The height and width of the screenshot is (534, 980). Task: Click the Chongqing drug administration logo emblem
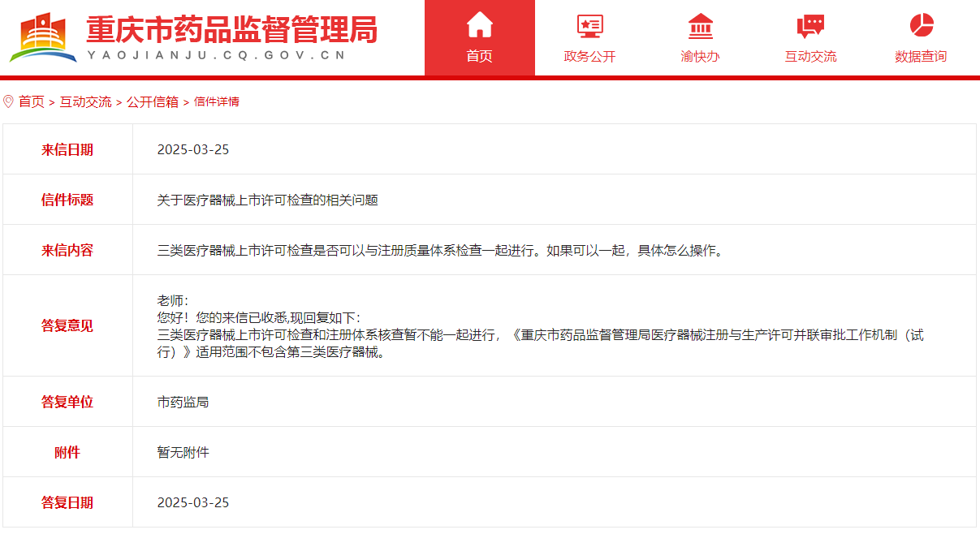[x=42, y=37]
